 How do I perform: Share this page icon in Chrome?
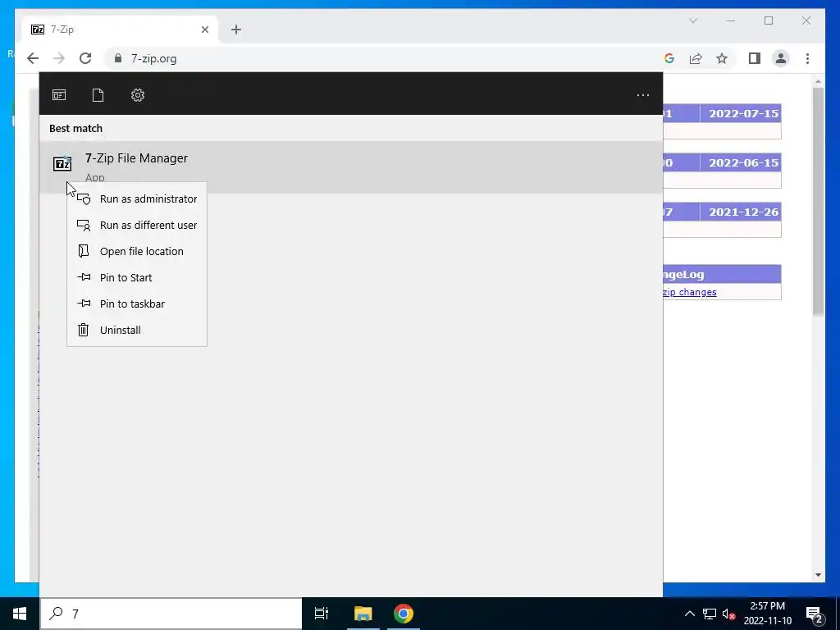pos(696,58)
